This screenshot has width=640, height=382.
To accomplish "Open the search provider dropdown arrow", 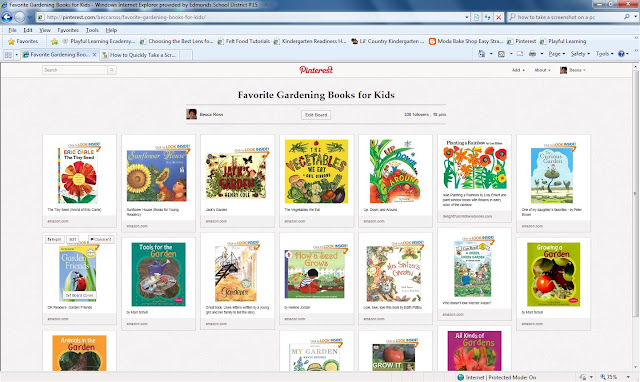I will click(636, 17).
